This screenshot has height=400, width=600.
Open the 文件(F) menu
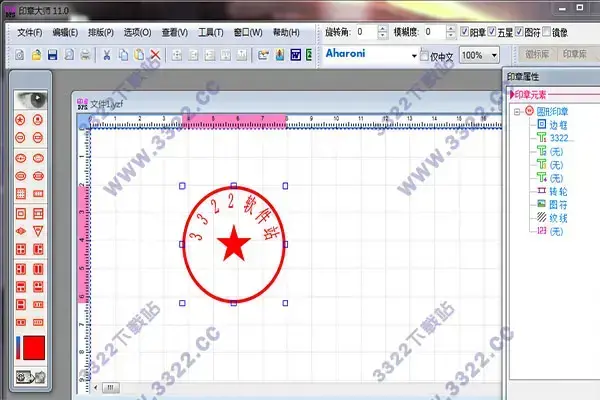click(x=29, y=33)
